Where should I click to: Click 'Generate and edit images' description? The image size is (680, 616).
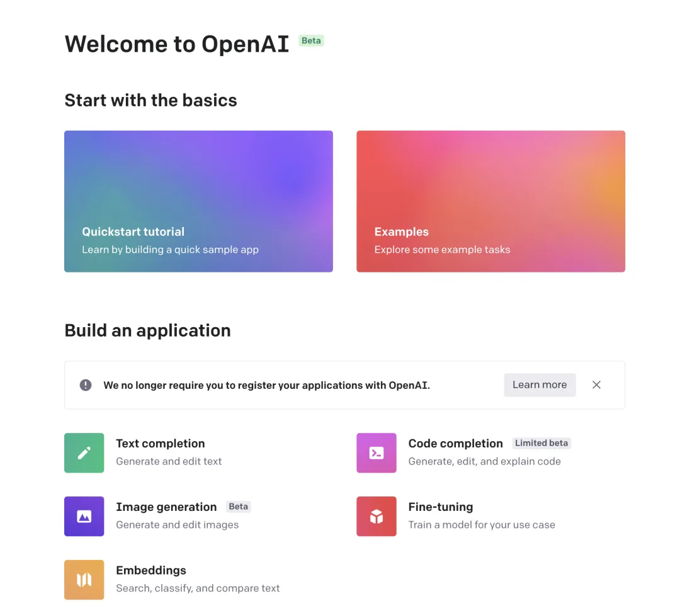(177, 525)
